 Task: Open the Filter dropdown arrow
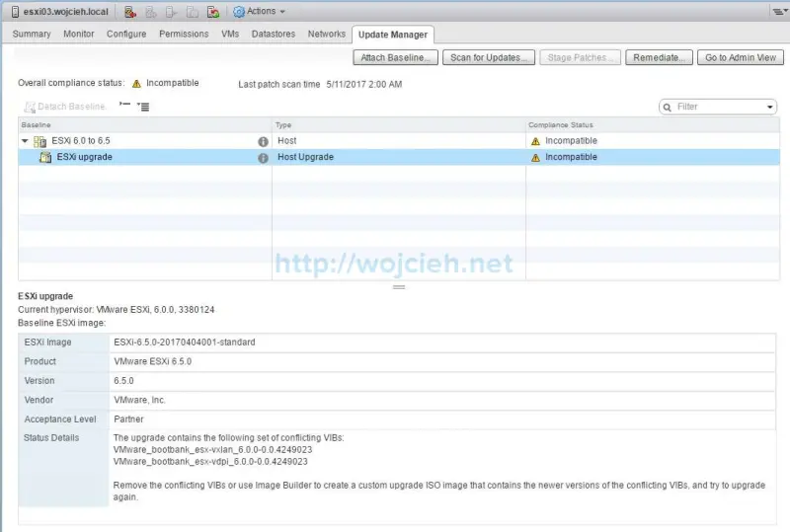[x=769, y=108]
